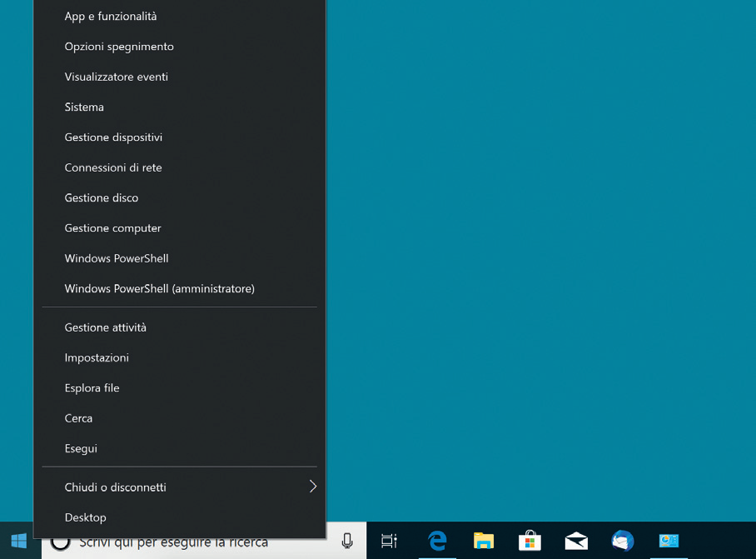
Task: Show Desktop via menu entry
Action: (x=179, y=517)
